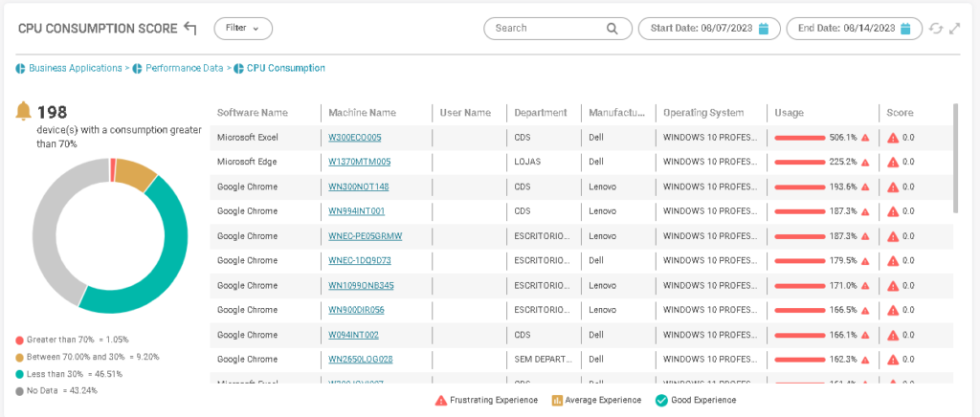Click the warning icon in the first row's Score column

pos(893,138)
